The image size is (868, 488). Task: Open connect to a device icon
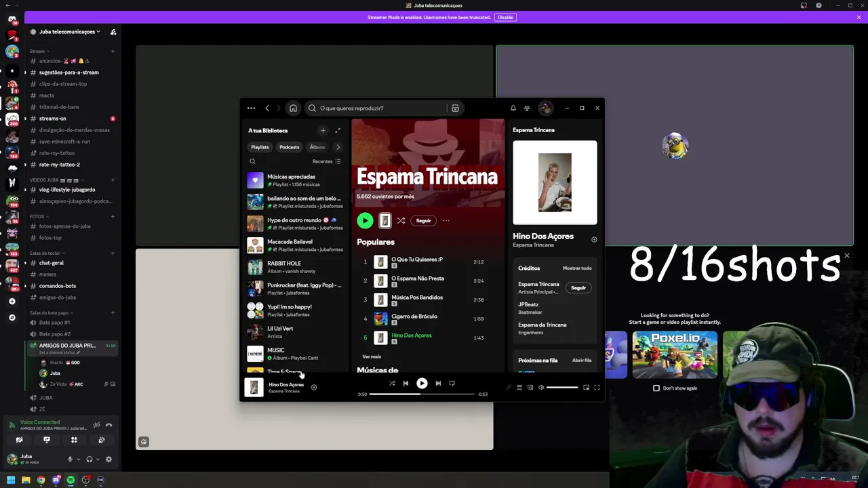click(530, 388)
